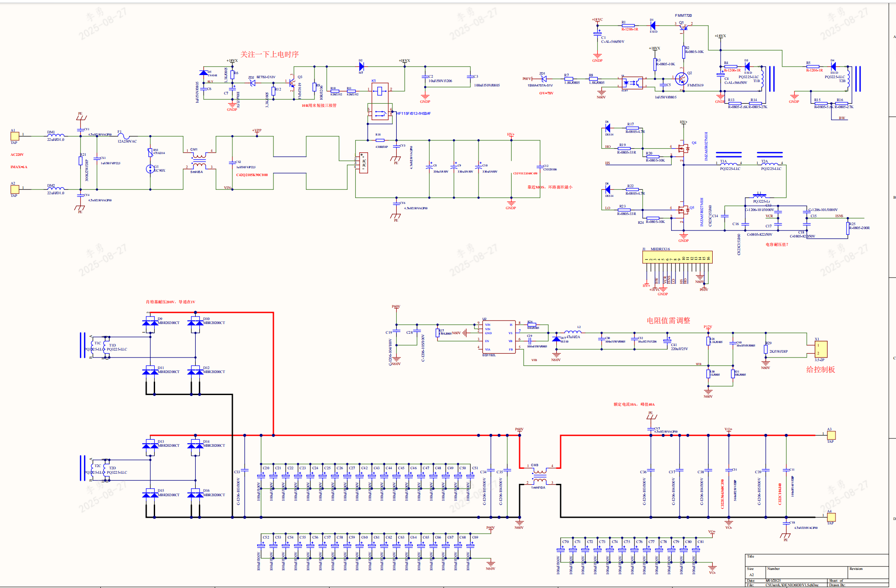
Task: Select the AC bridge rectifier symbol
Action: 364,162
